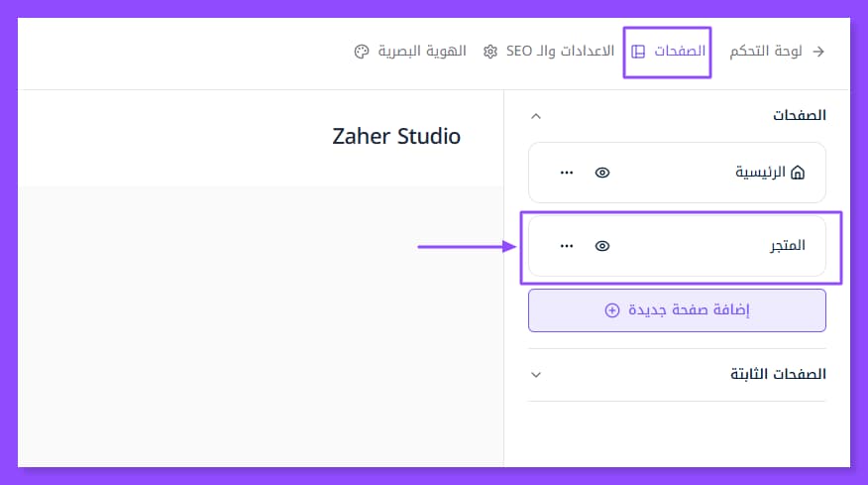Image resolution: width=868 pixels, height=485 pixels.
Task: Go back to لوحة التحكم link
Action: click(x=766, y=51)
